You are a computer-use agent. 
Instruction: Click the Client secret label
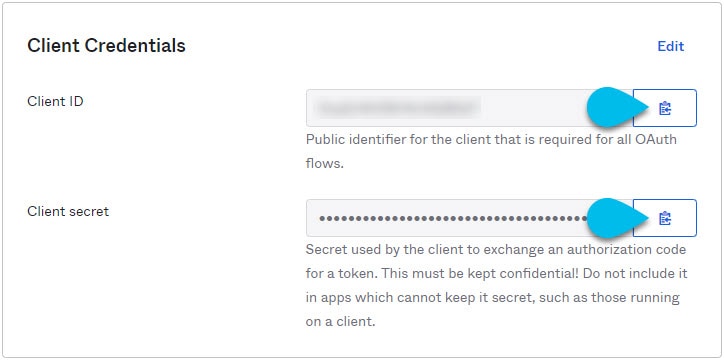pos(68,211)
